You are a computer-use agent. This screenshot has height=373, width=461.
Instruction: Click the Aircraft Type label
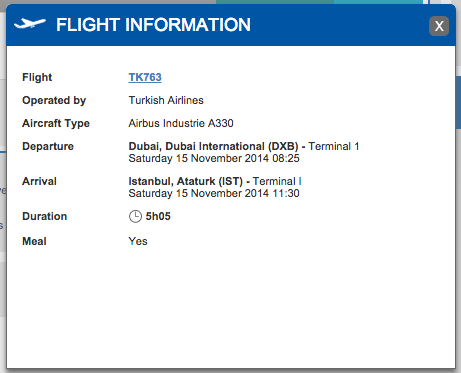pyautogui.click(x=56, y=123)
